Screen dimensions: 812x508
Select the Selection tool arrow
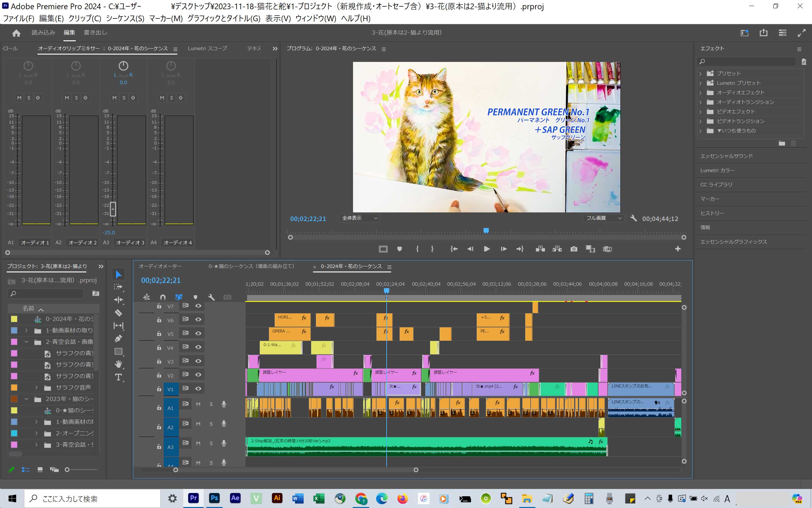coord(118,275)
